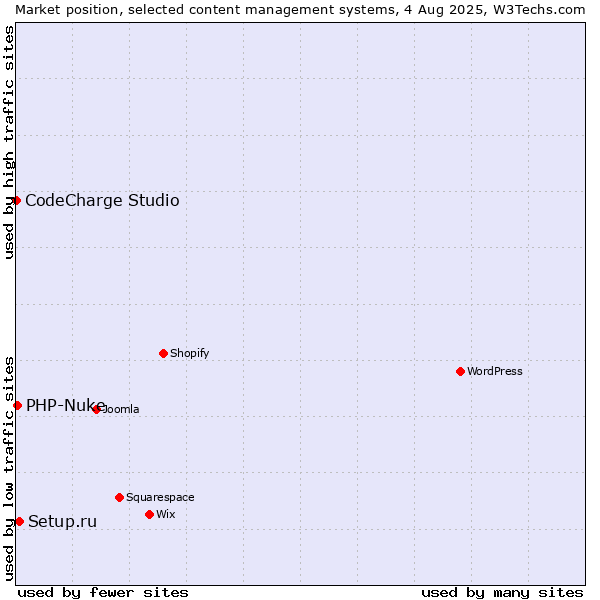Click the red Shopify data point

(x=163, y=353)
